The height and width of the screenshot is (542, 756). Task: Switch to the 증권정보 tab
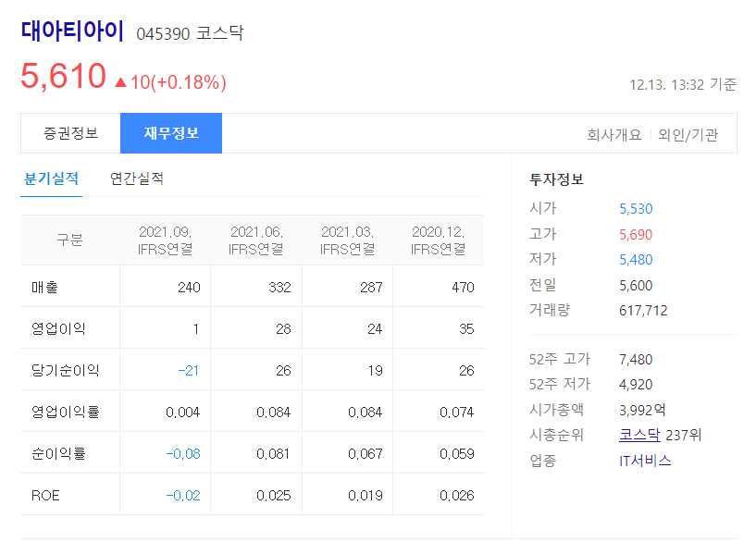point(69,133)
